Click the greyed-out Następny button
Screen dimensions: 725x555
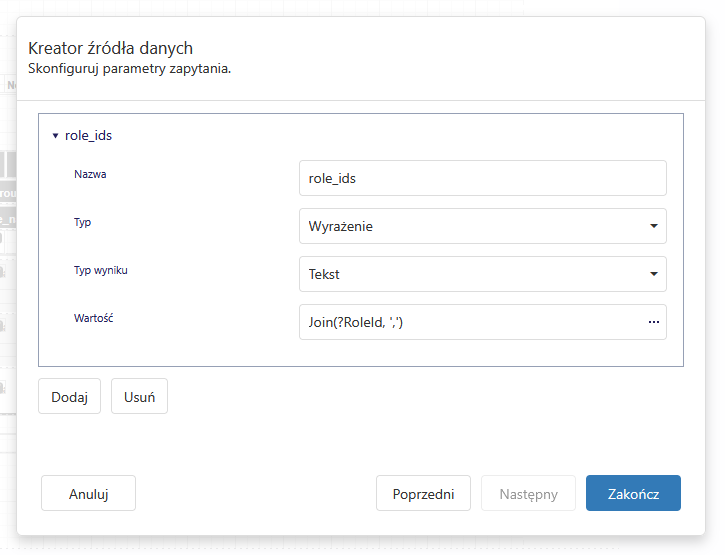pyautogui.click(x=528, y=493)
